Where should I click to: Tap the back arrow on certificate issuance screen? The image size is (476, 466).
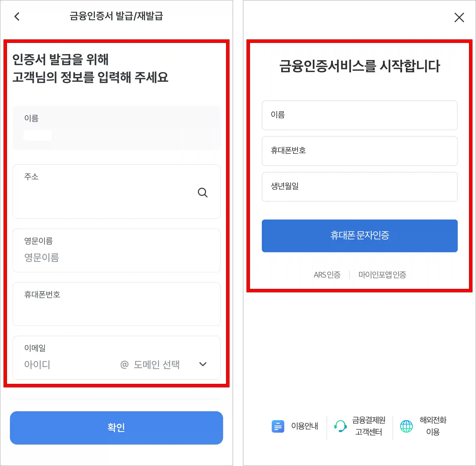(17, 17)
